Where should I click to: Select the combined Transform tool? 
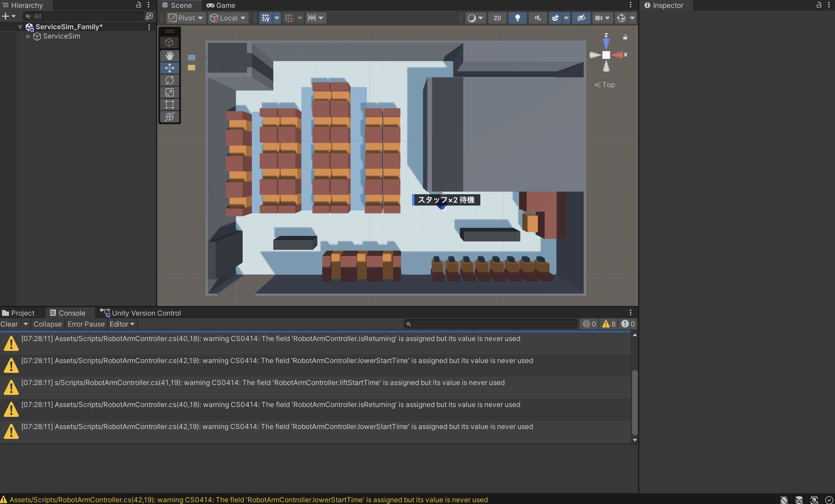tap(169, 117)
